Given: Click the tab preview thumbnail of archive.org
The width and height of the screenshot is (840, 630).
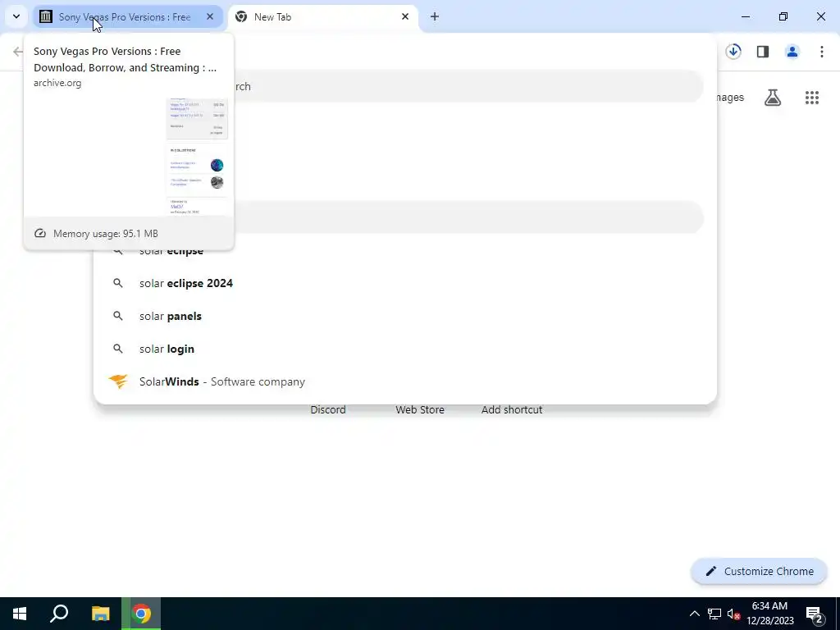Looking at the screenshot, I should [129, 157].
